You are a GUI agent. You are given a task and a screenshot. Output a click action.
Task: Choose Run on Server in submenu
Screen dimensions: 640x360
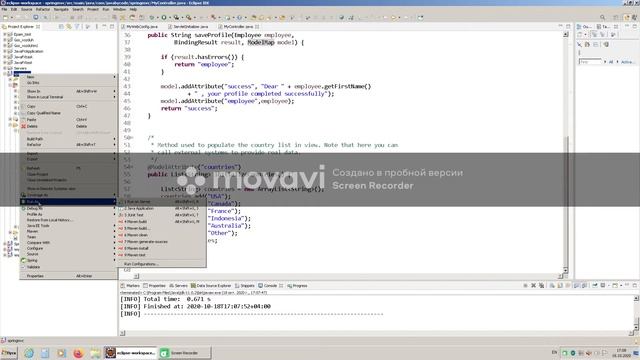click(x=161, y=202)
